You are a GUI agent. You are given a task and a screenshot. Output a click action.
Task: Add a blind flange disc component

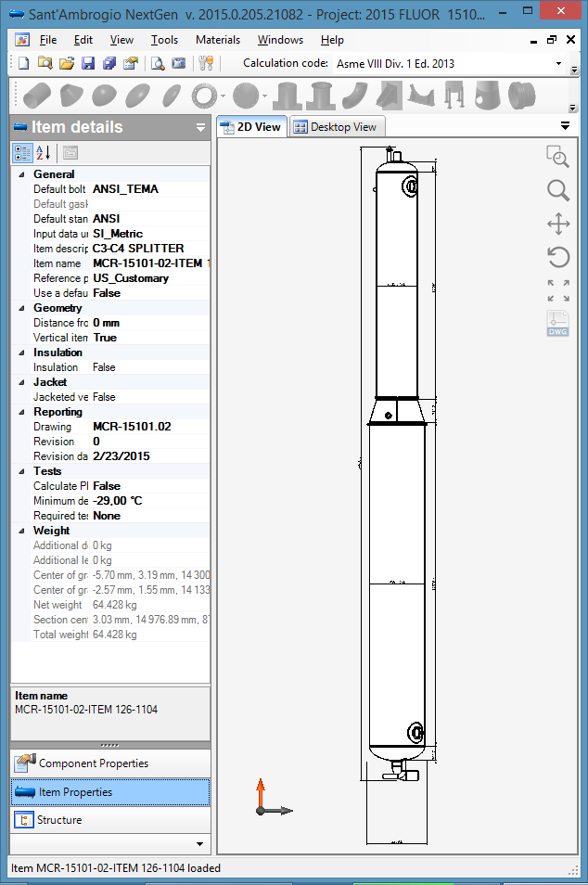246,96
